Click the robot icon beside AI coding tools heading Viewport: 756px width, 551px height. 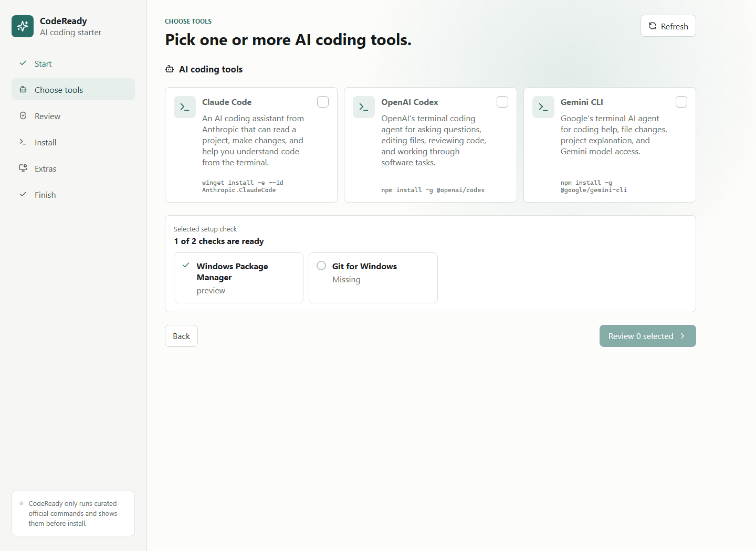click(x=170, y=69)
